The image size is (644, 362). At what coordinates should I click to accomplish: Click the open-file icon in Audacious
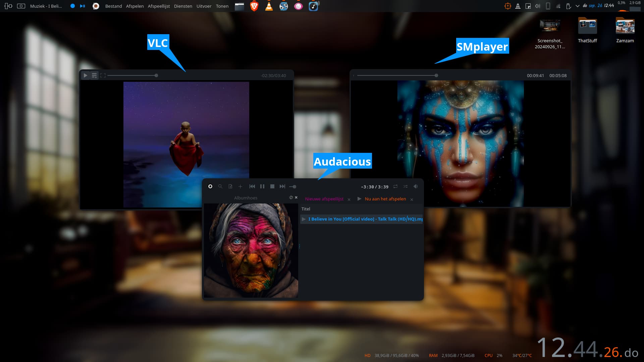pos(230,186)
